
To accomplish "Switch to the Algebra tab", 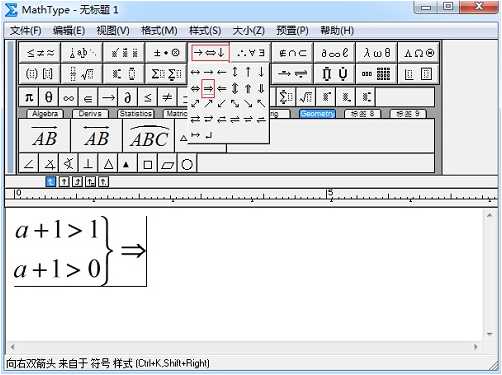I will (x=45, y=114).
